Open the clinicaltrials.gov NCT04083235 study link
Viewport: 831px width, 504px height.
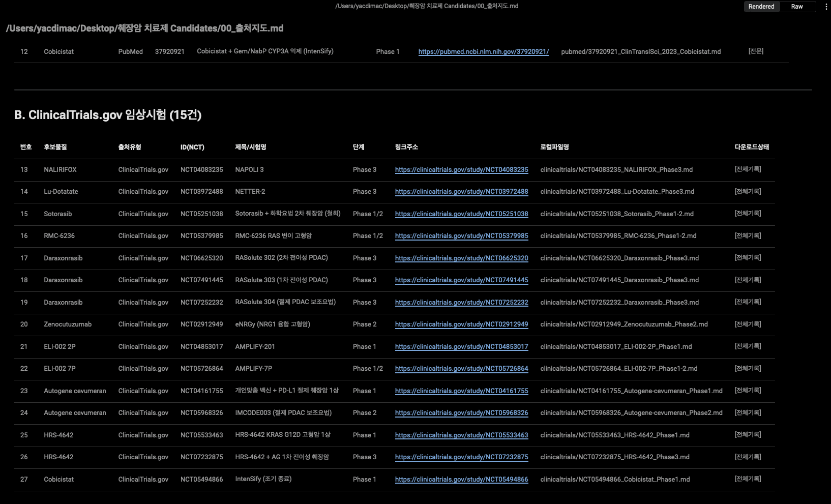(x=462, y=170)
